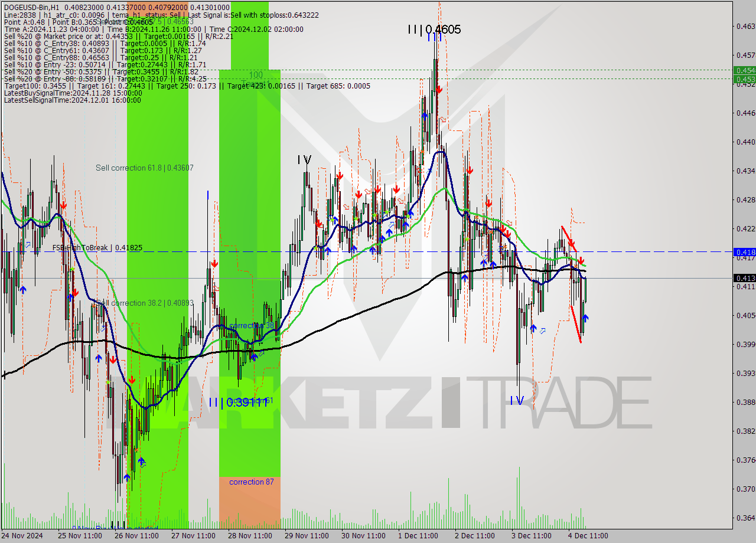Click the '30 Nov 11:00' time label
This screenshot has height=543, width=756.
coord(363,536)
